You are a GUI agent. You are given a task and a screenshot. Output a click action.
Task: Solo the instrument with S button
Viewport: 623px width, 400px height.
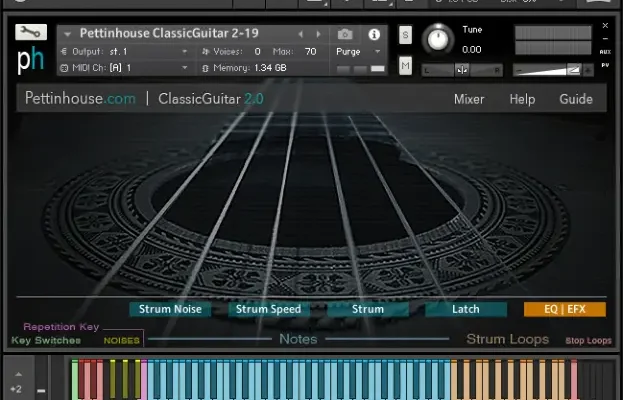[x=405, y=35]
